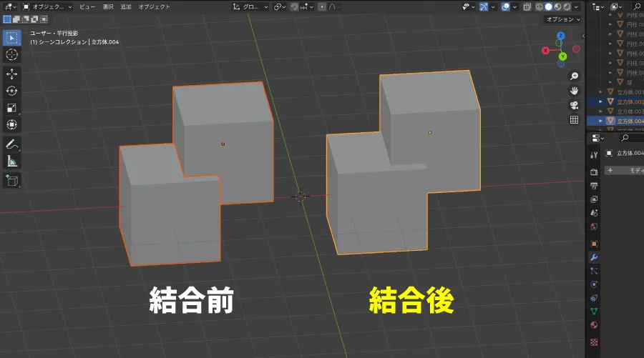Select the Move tool in the toolbar
Image resolution: width=644 pixels, height=358 pixels.
tap(12, 74)
